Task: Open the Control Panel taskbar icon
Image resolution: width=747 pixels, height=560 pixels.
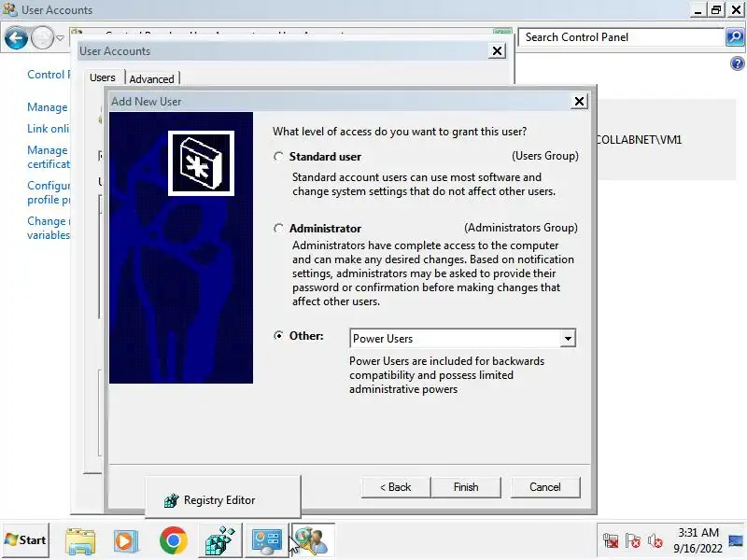Action: 266,540
